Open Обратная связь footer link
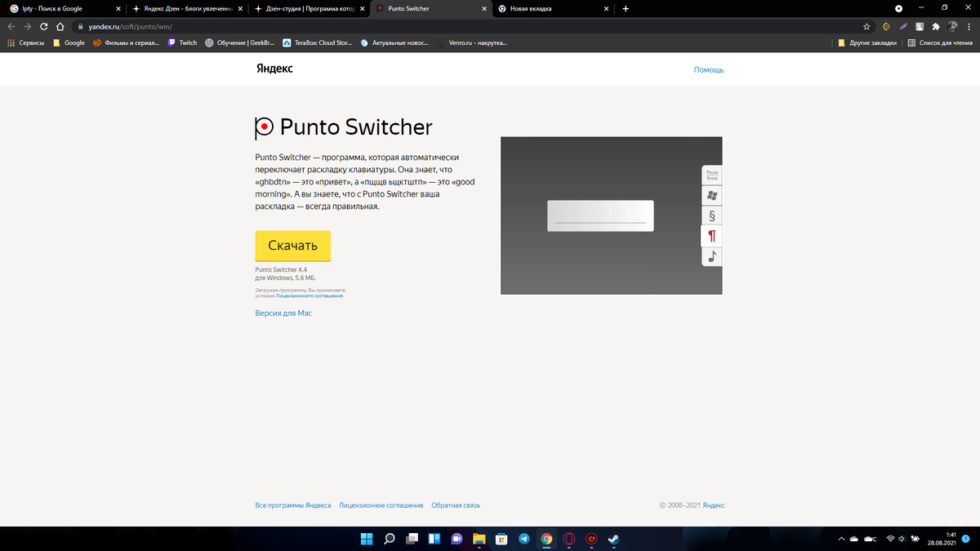This screenshot has width=980, height=551. [x=456, y=505]
